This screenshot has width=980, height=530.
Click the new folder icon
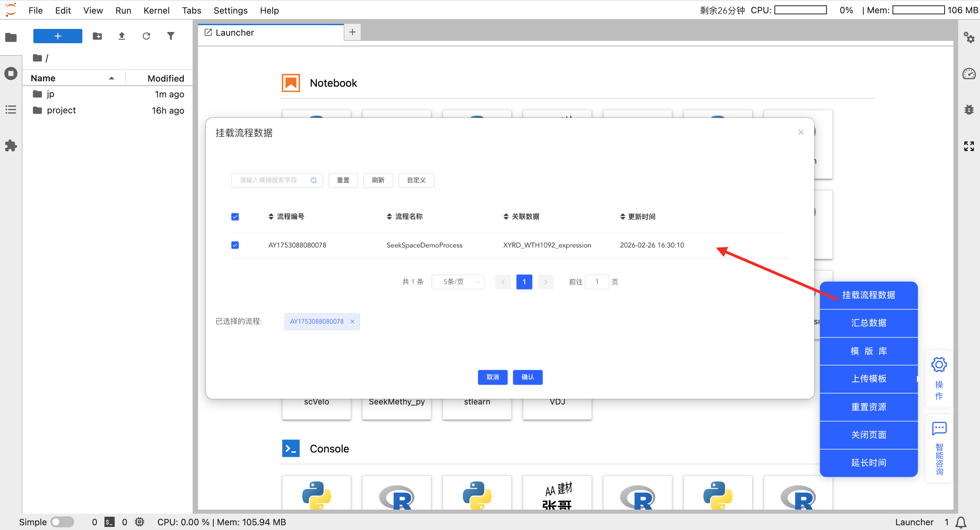[x=97, y=36]
